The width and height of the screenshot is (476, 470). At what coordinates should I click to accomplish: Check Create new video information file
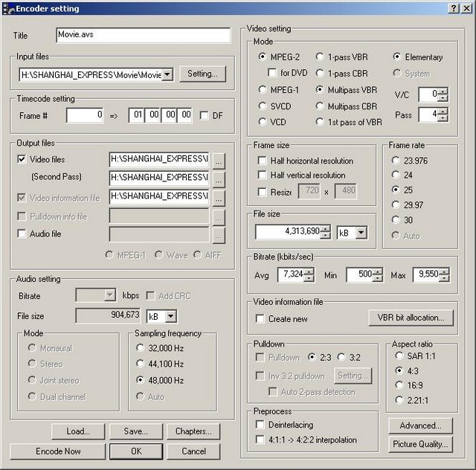point(260,318)
